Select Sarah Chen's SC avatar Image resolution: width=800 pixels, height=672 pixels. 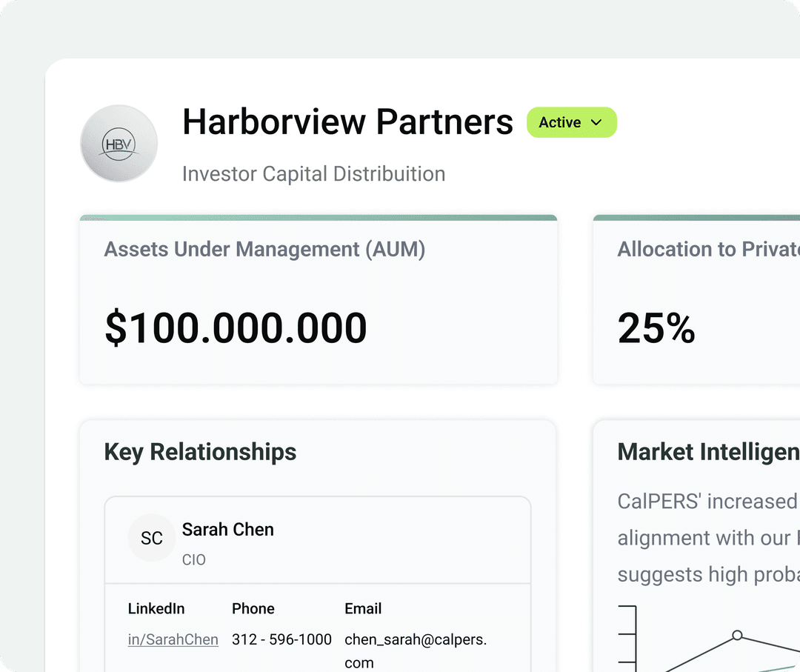(x=151, y=539)
